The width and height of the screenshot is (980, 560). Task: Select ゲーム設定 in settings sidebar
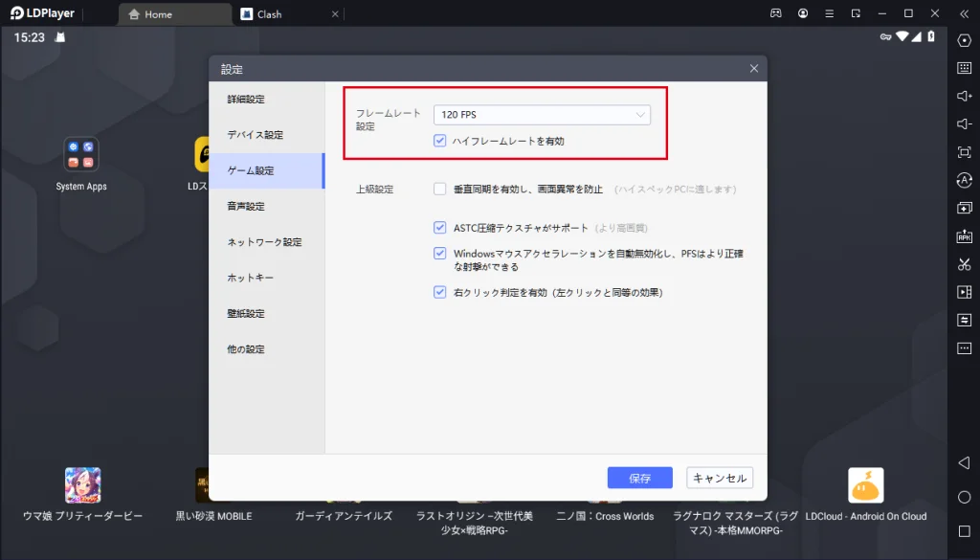(x=267, y=170)
